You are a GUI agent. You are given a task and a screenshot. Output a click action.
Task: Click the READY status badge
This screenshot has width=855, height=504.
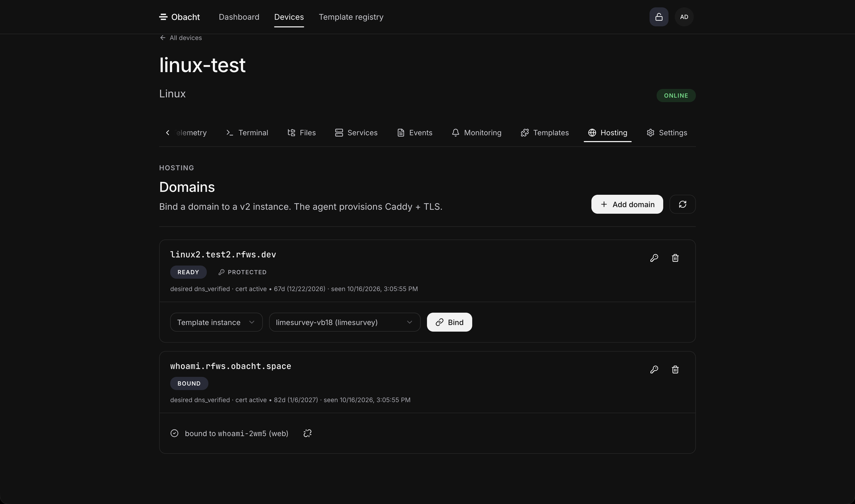coord(188,272)
